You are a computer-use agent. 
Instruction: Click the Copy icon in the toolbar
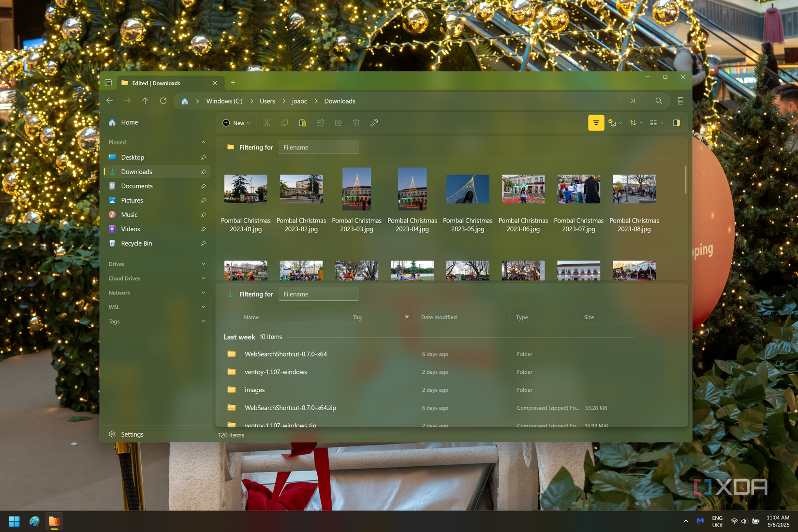point(284,123)
